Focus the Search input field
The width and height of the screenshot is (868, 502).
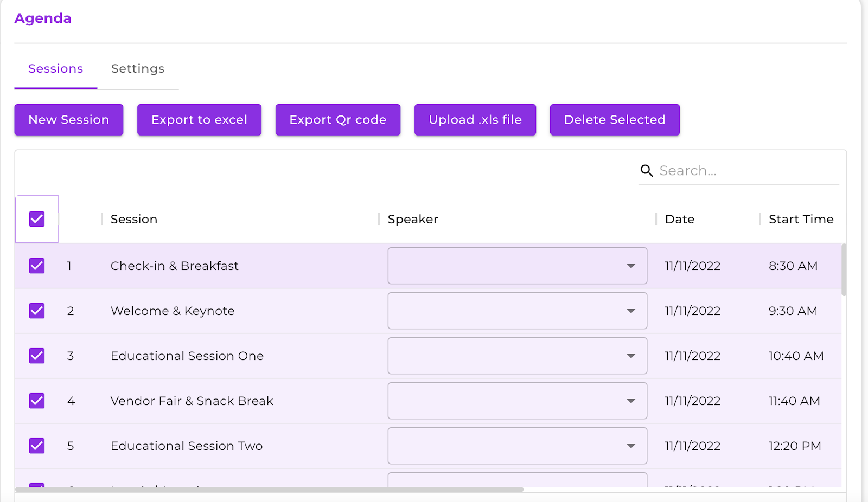(x=748, y=171)
